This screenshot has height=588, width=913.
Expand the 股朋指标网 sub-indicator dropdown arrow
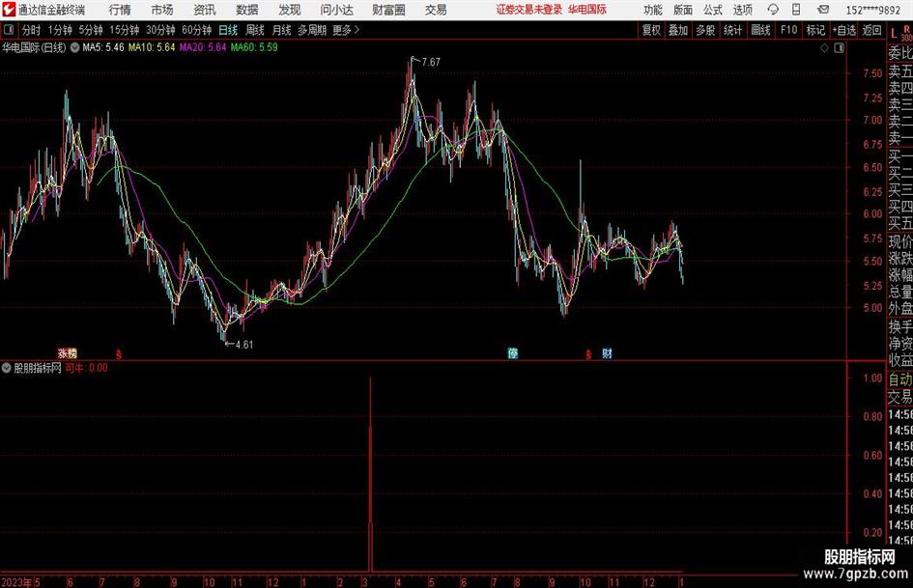point(7,368)
